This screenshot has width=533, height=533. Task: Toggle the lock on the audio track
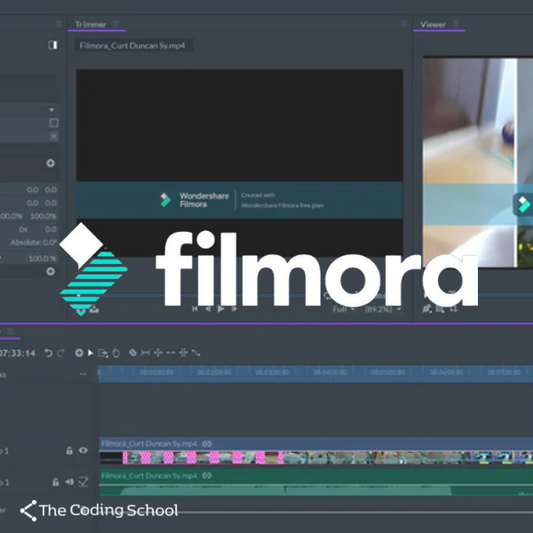point(56,482)
